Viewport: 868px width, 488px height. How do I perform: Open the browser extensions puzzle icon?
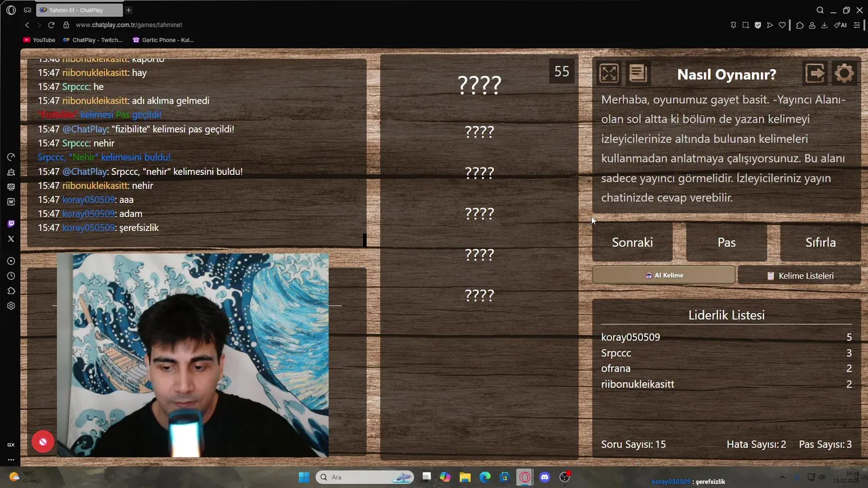click(x=800, y=25)
